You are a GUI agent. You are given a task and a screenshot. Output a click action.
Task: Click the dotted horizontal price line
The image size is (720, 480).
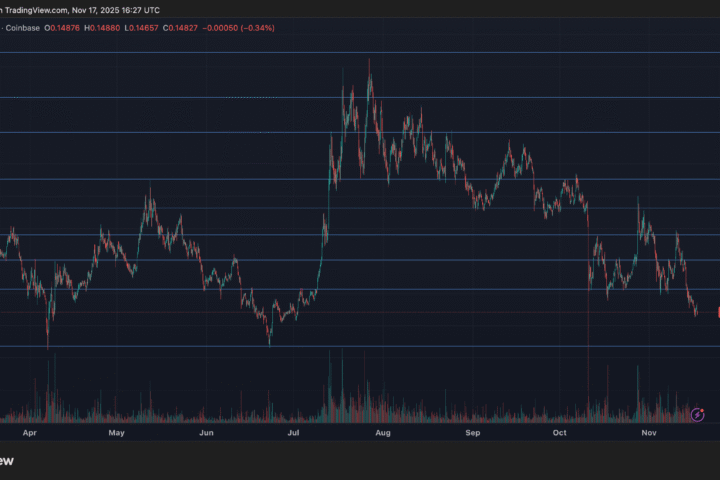[x=200, y=97]
